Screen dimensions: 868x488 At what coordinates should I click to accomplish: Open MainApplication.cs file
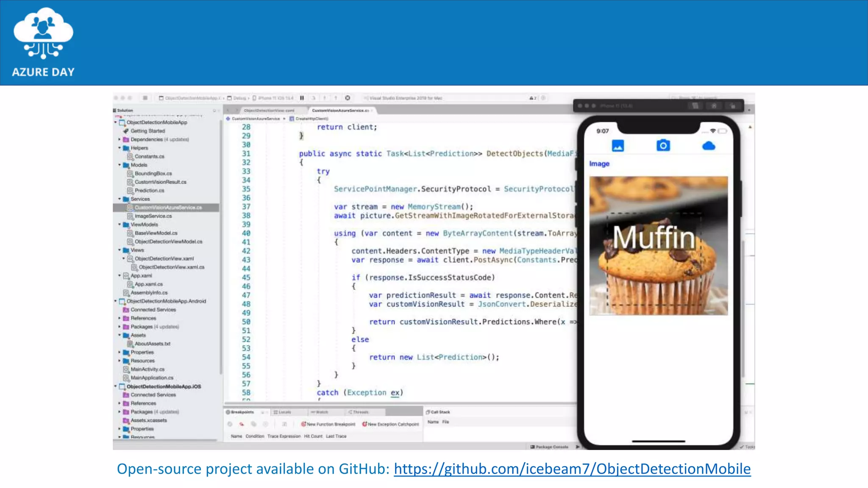coord(152,378)
